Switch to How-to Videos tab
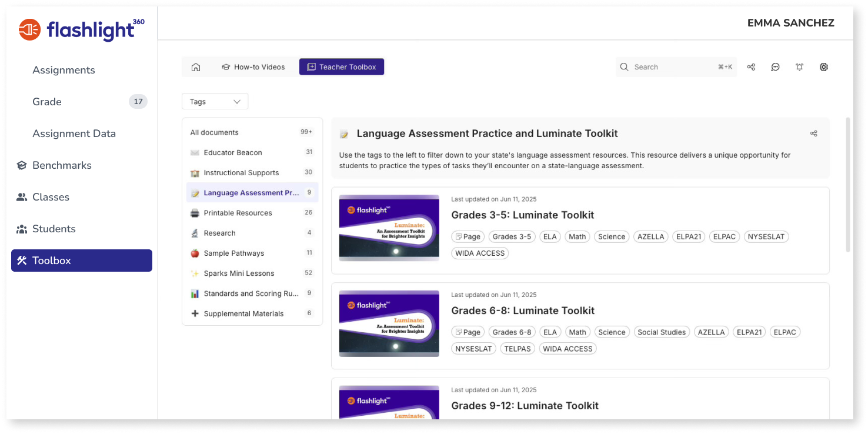The width and height of the screenshot is (868, 434). coord(253,67)
